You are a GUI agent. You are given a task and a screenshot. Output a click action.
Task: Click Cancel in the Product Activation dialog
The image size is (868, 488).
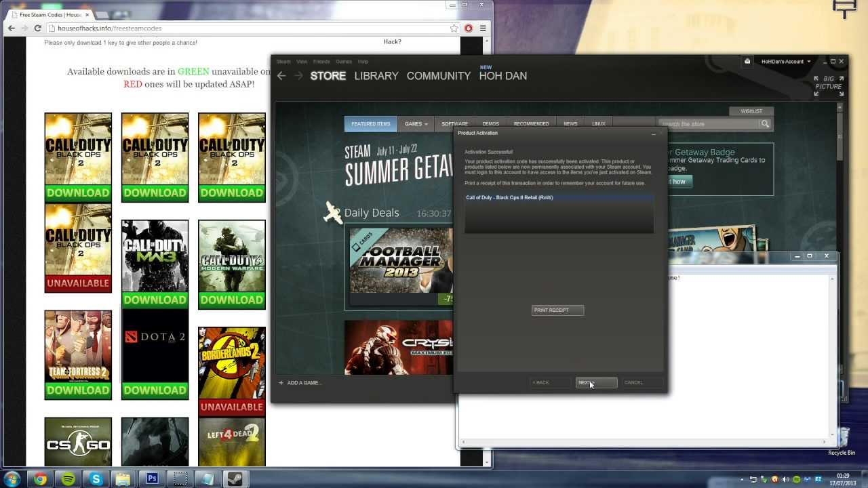click(x=642, y=383)
